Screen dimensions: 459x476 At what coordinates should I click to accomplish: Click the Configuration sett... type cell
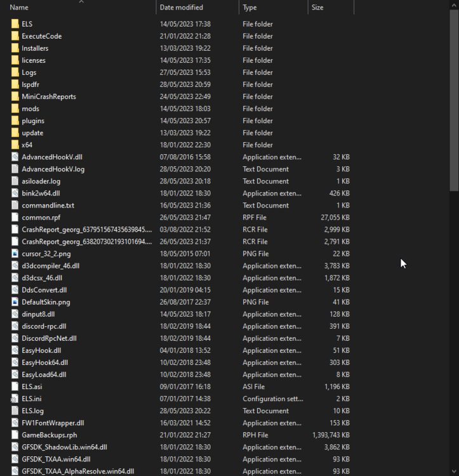(272, 399)
